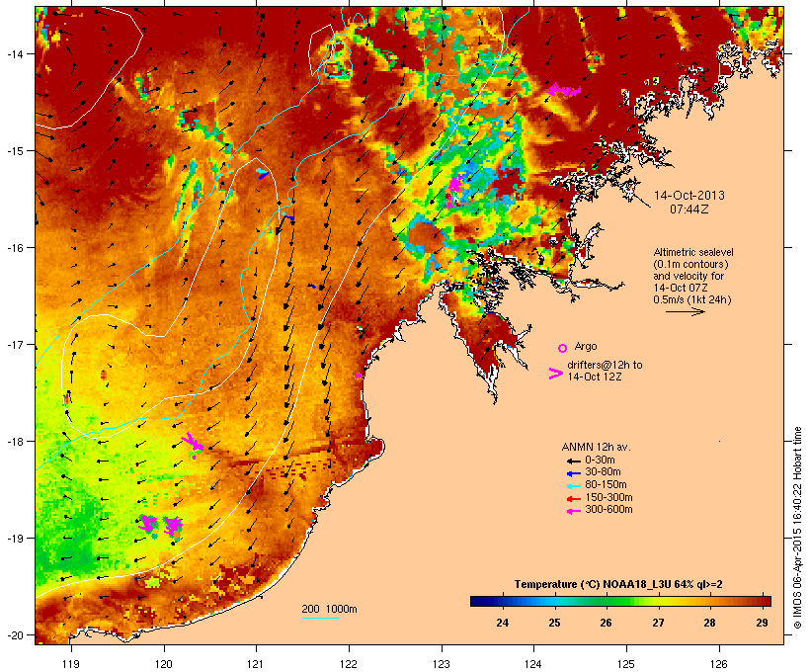Click the colorbar tick label 25
This screenshot has height=672, width=810.
click(x=554, y=623)
